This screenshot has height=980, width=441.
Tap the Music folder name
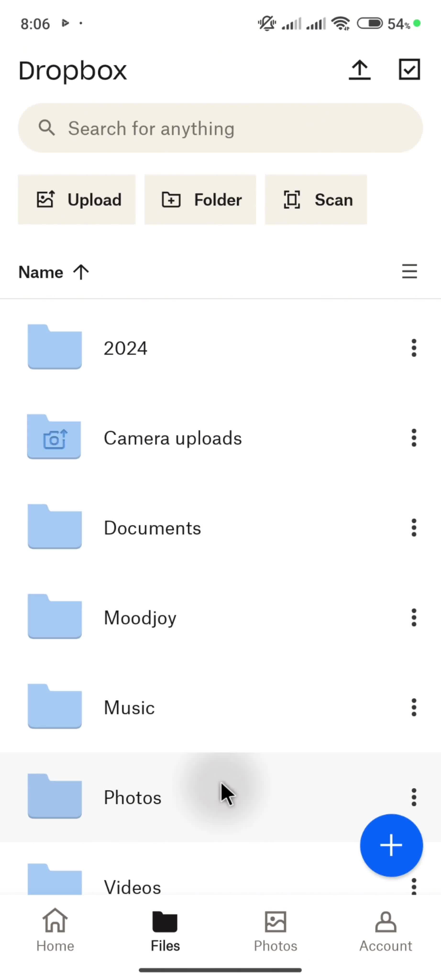[129, 708]
